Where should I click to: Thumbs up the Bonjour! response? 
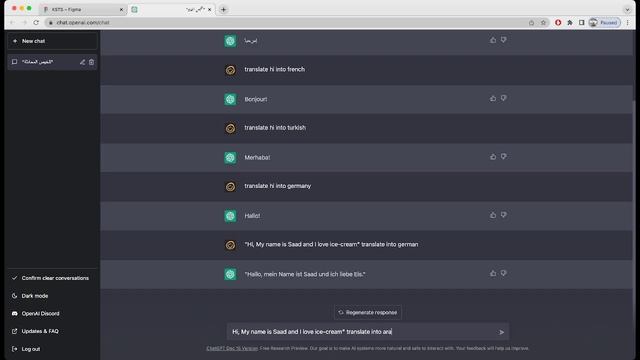[493, 98]
